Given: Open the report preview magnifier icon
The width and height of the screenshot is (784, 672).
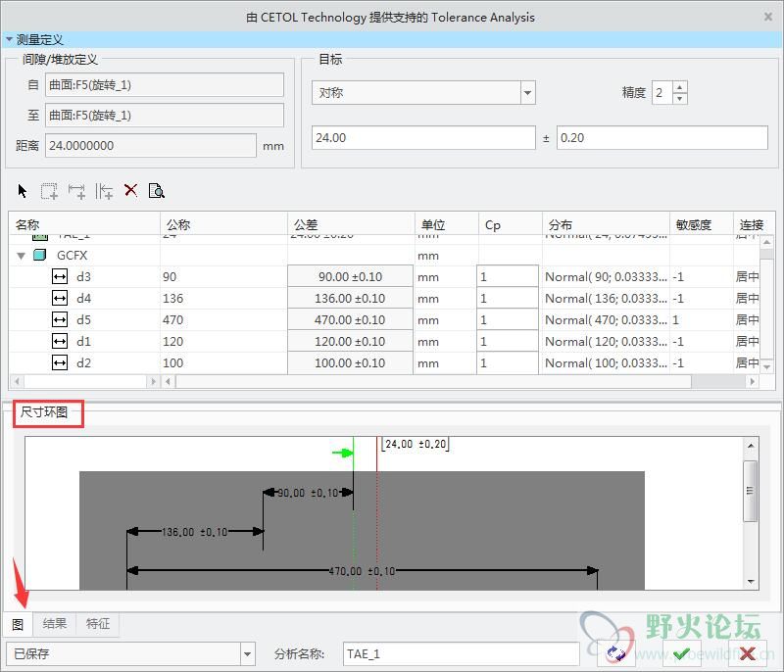Looking at the screenshot, I should coord(157,190).
